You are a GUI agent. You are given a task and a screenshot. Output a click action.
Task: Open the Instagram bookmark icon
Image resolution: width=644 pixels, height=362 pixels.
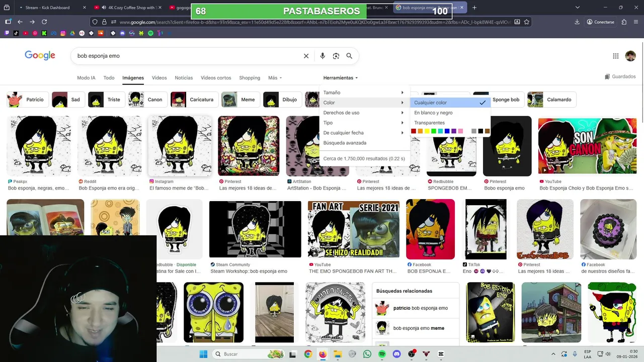pos(63,33)
